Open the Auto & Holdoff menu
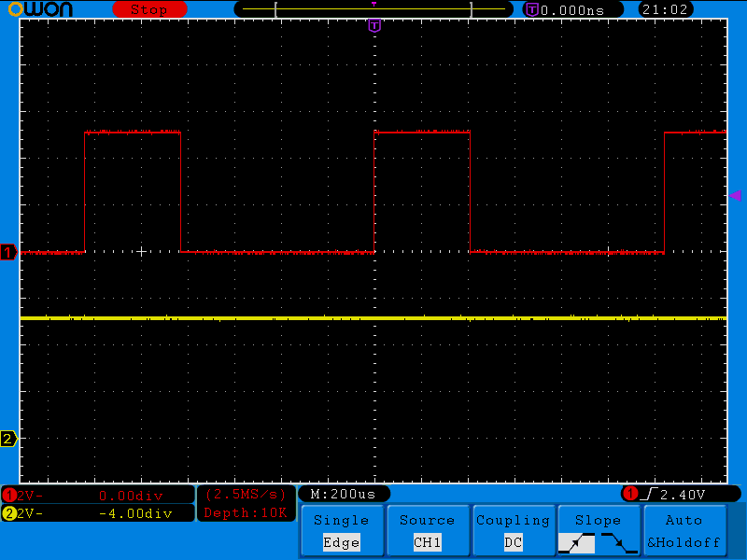The height and width of the screenshot is (560, 747). pos(684,531)
